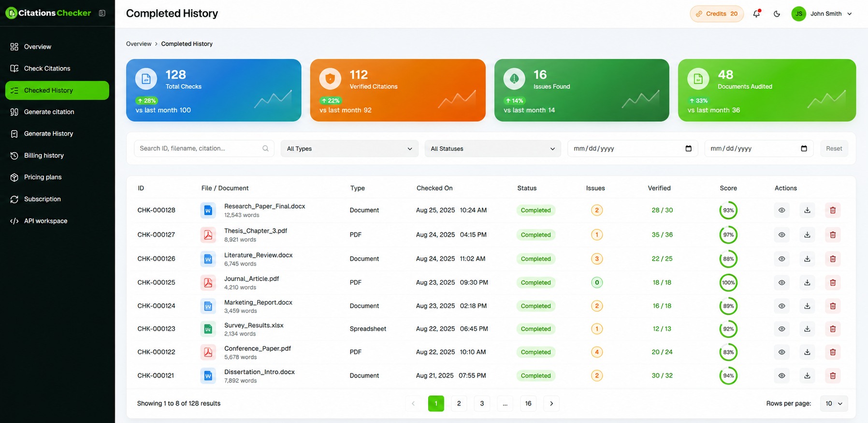Viewport: 868px width, 423px height.
Task: Open Subscription page
Action: 57,199
